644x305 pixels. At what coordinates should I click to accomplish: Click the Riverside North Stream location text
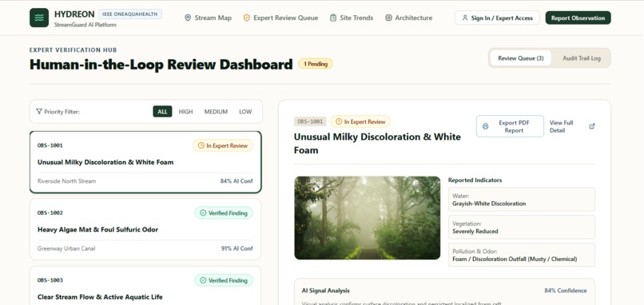coord(66,181)
